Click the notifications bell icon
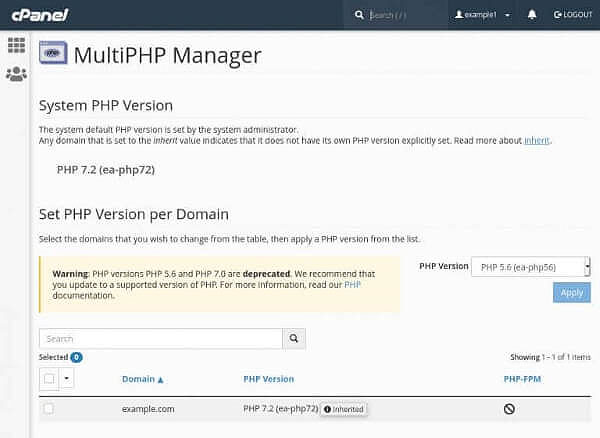Image resolution: width=600 pixels, height=438 pixels. click(532, 15)
